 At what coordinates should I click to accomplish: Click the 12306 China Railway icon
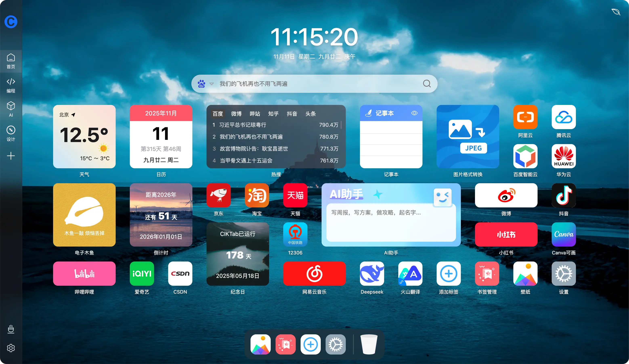pos(295,234)
